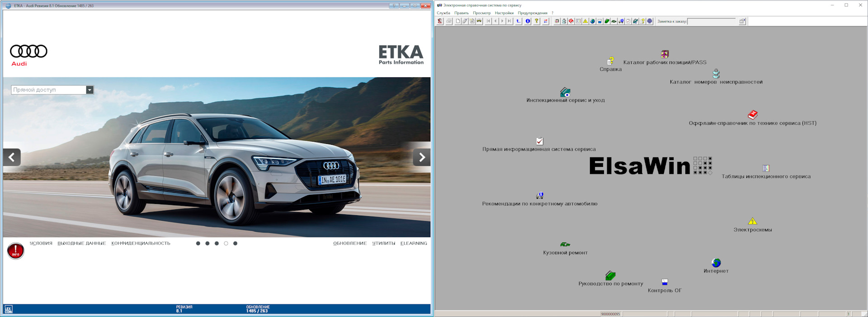868x317 pixels.
Task: Open the Электросхемы warning-triangle icon
Action: [752, 221]
